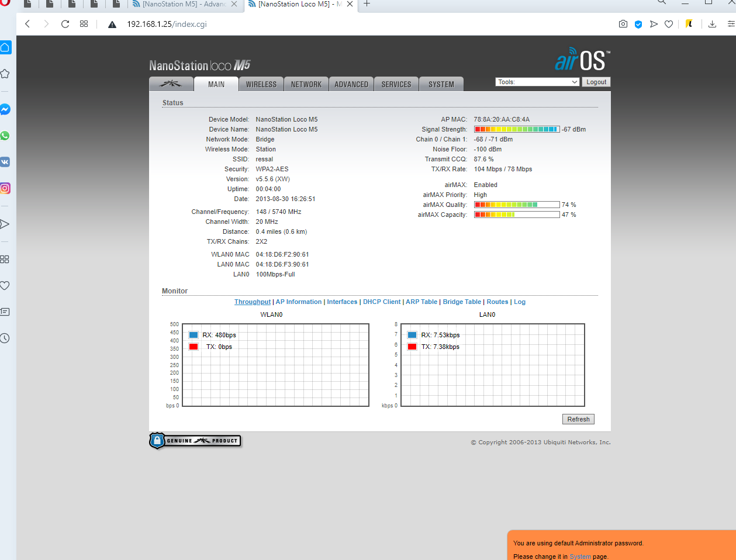The width and height of the screenshot is (736, 560).
Task: Click the airOS logo
Action: (x=583, y=60)
